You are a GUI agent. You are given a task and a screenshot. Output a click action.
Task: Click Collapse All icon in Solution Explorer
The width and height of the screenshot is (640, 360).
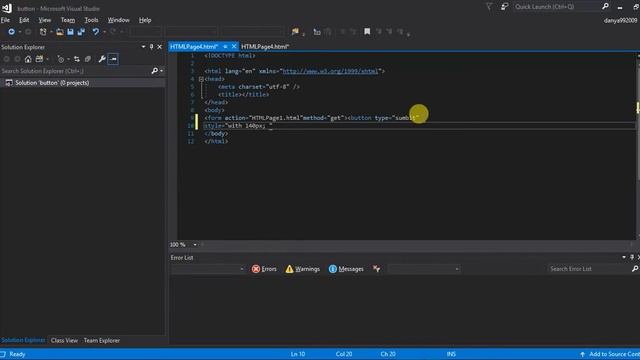click(x=88, y=59)
